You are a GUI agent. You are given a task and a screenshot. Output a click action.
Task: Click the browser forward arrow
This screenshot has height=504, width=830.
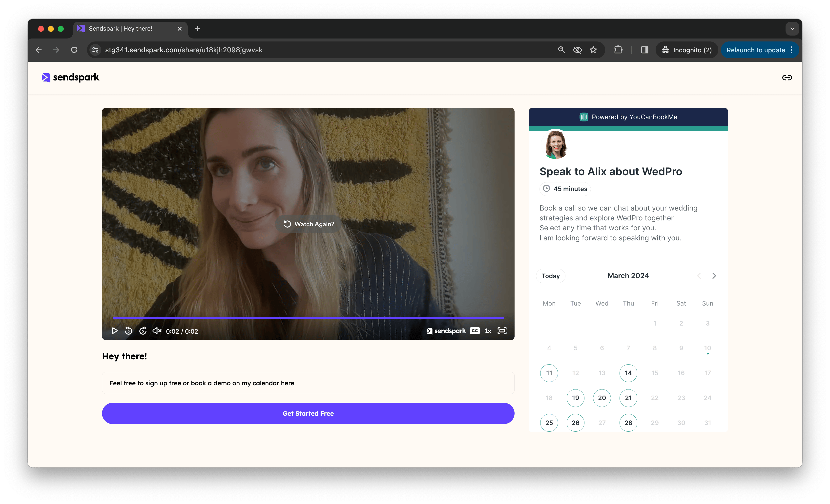(x=56, y=50)
